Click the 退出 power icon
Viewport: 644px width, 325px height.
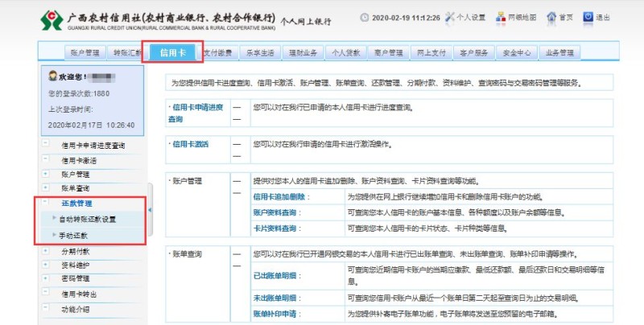pyautogui.click(x=588, y=17)
